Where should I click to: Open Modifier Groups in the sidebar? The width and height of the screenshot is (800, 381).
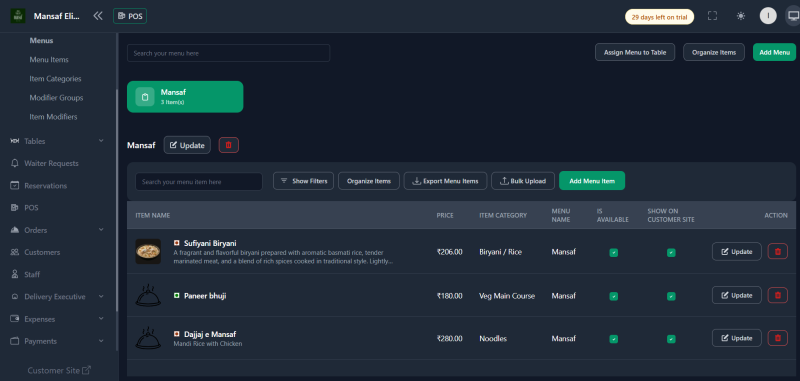click(56, 97)
